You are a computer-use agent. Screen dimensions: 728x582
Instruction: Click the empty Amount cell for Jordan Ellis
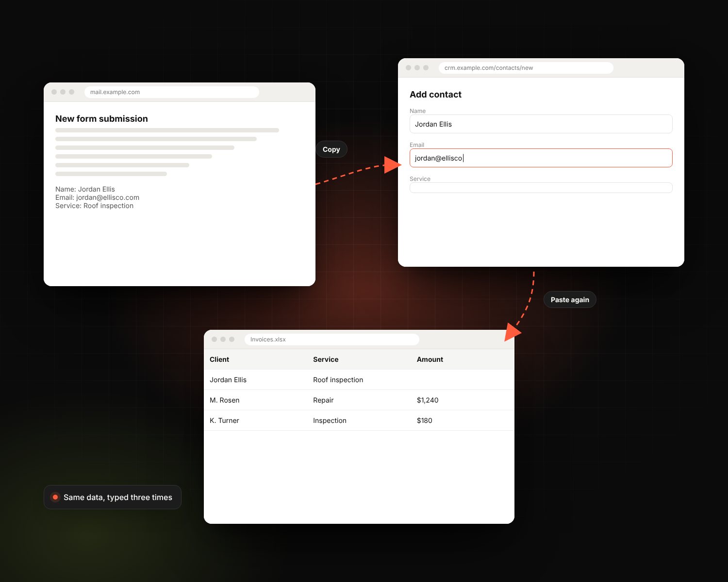463,380
